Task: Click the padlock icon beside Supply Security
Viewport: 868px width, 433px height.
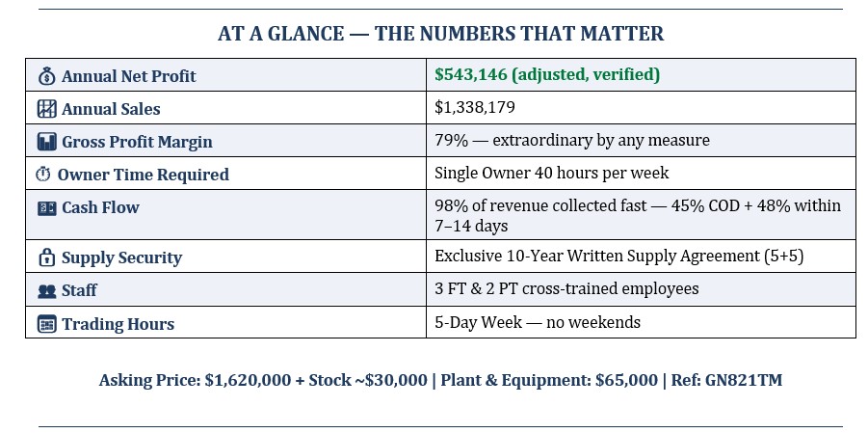Action: (x=46, y=257)
